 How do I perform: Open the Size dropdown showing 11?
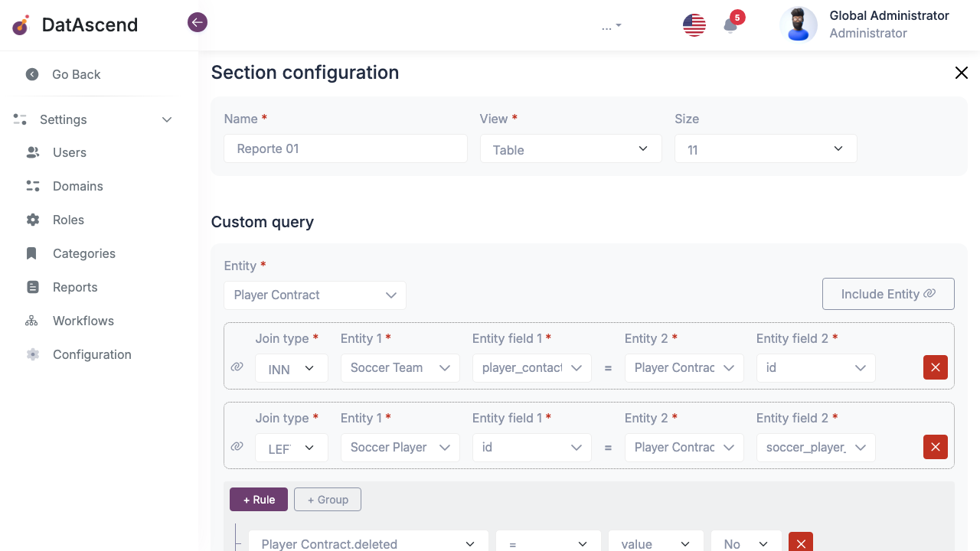pos(766,149)
